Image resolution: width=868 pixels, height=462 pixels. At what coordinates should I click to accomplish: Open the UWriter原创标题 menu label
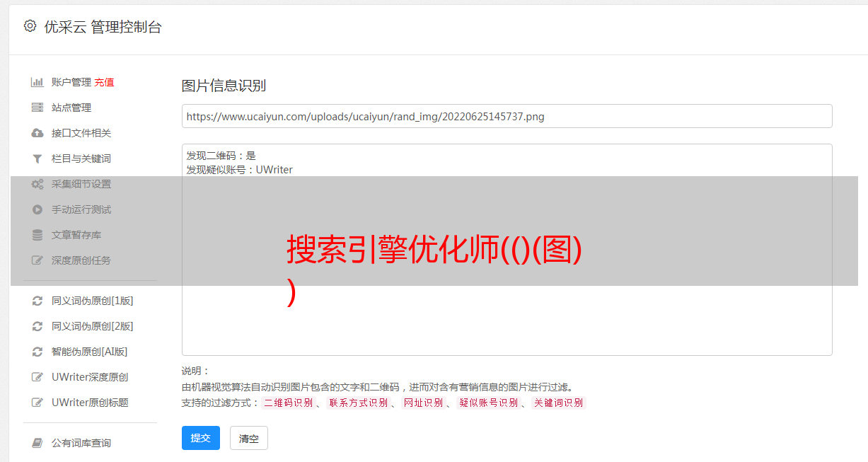click(x=90, y=403)
